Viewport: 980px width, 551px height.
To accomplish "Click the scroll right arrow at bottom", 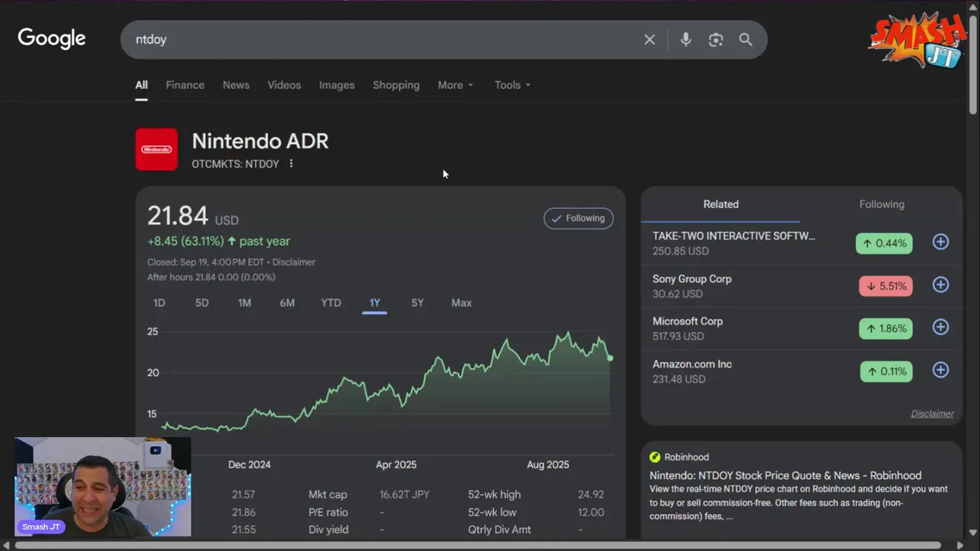I will [960, 545].
